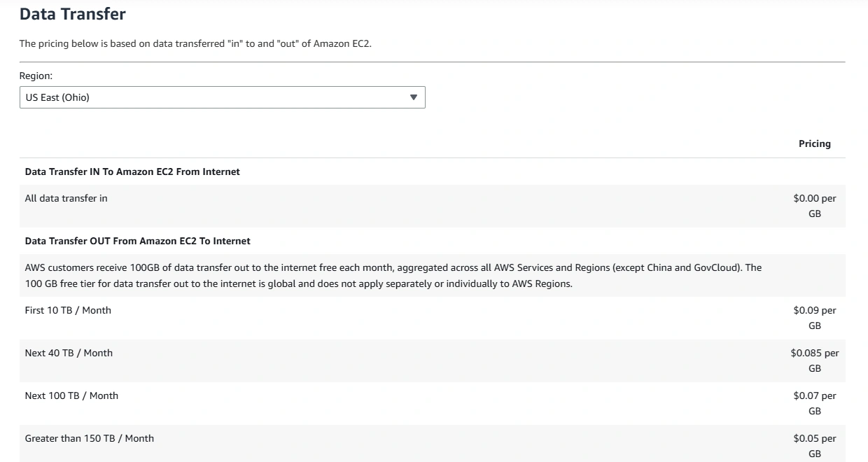The image size is (868, 462).
Task: Click the 'Region:' label
Action: [36, 76]
